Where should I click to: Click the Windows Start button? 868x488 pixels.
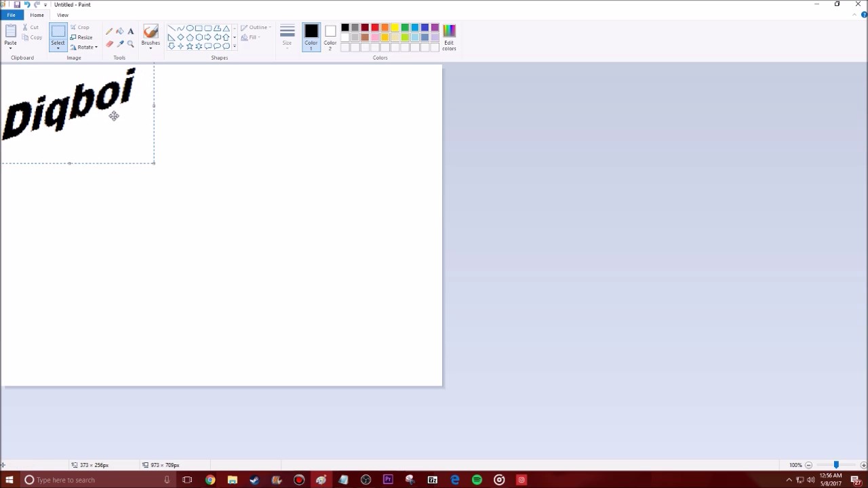click(x=9, y=480)
